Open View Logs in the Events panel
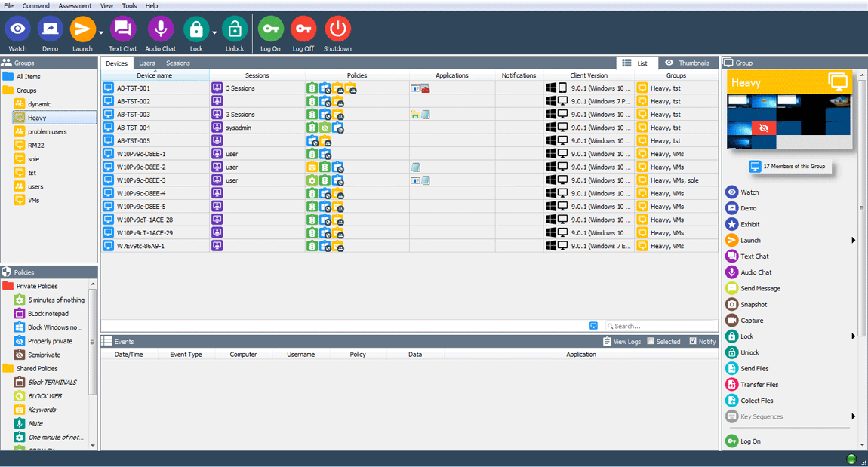Screen dimensions: 868x467 pyautogui.click(x=622, y=342)
